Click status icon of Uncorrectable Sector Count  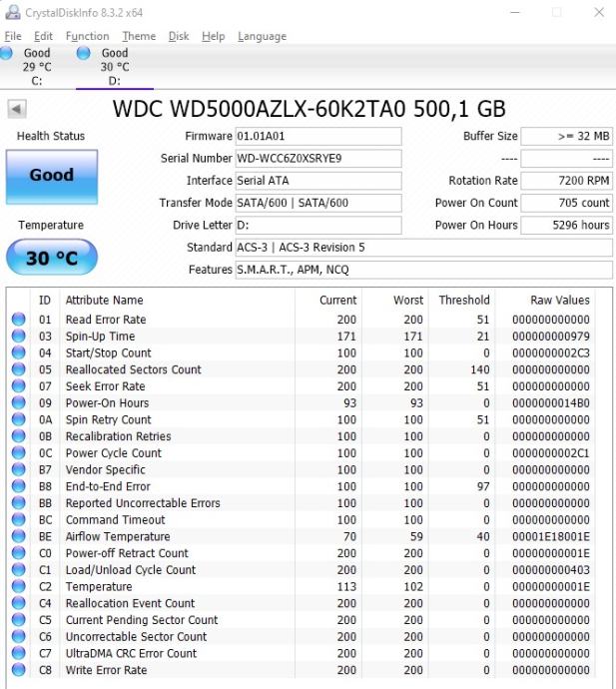[18, 636]
